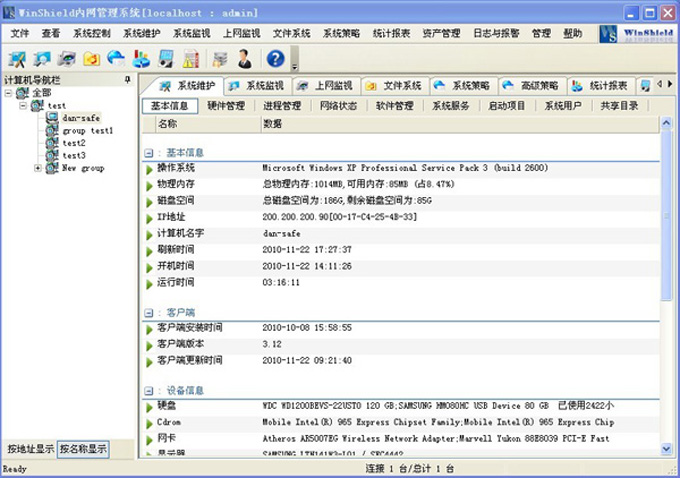Image resolution: width=680 pixels, height=478 pixels.
Task: Click the 按地址显示 button
Action: click(30, 449)
